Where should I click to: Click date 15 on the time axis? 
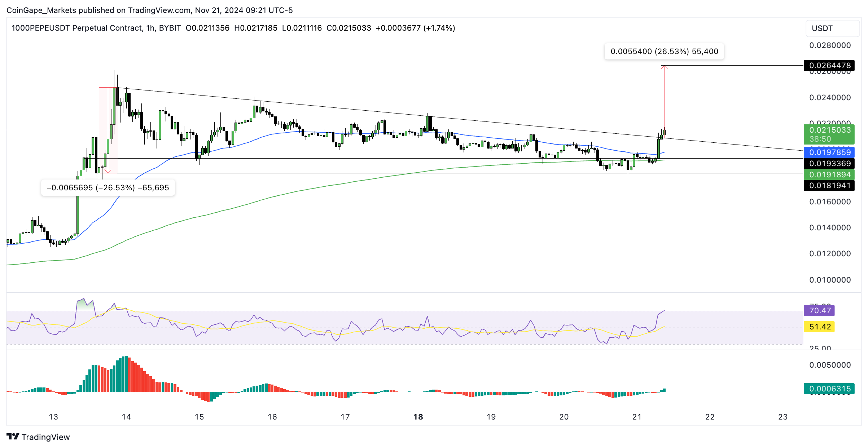click(199, 417)
